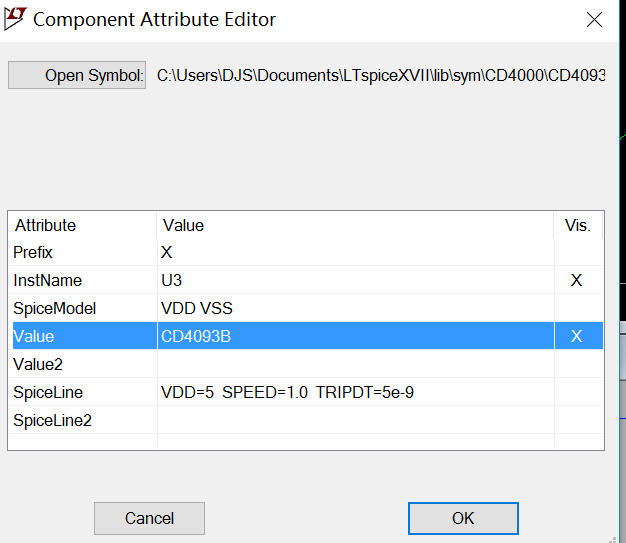Select the highlighted CD4093B value cell

coord(356,336)
